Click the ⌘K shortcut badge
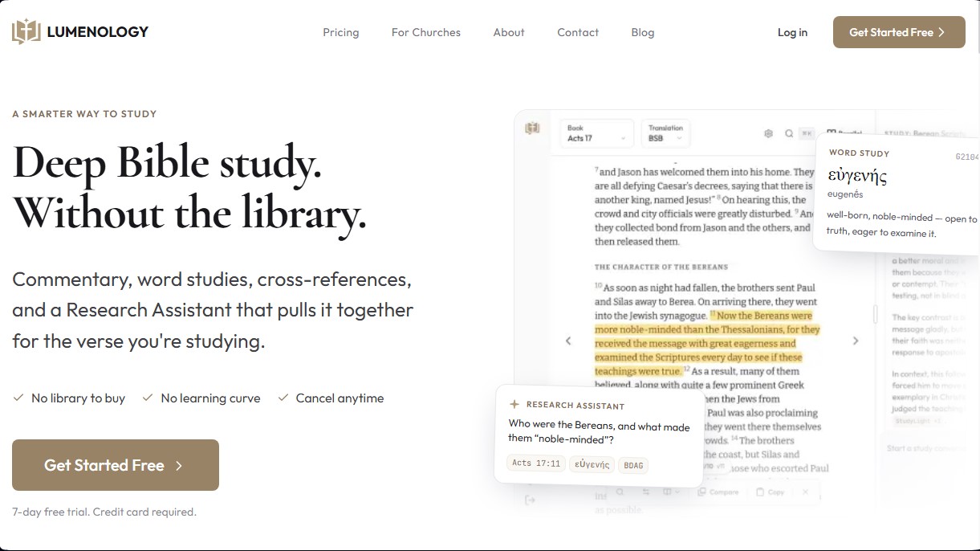Viewport: 980px width, 551px height. [807, 133]
